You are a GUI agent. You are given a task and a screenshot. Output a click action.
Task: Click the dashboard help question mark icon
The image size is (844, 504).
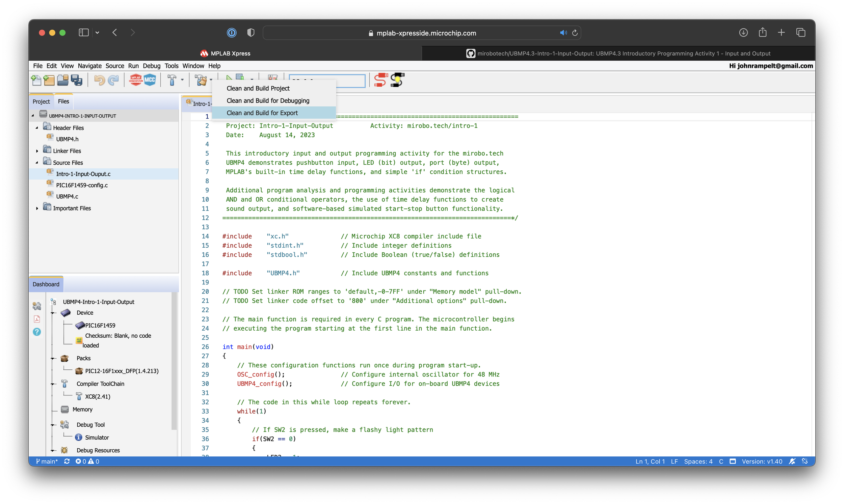(37, 332)
